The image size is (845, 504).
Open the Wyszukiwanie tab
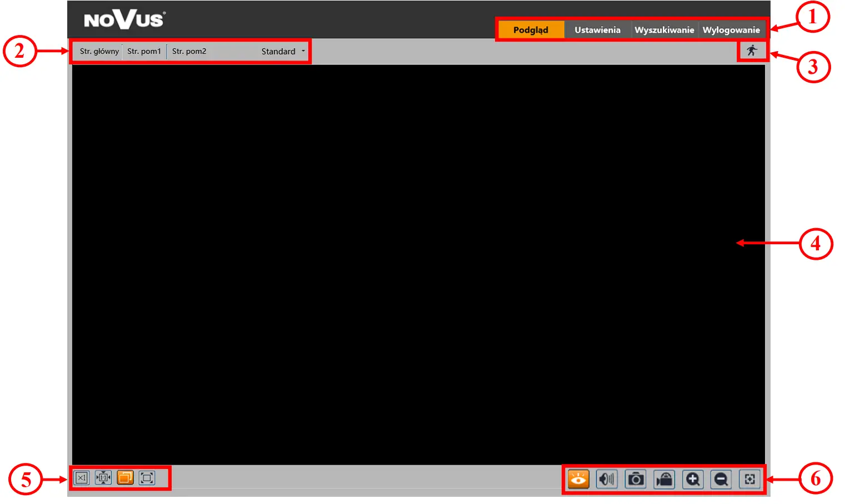tap(664, 29)
